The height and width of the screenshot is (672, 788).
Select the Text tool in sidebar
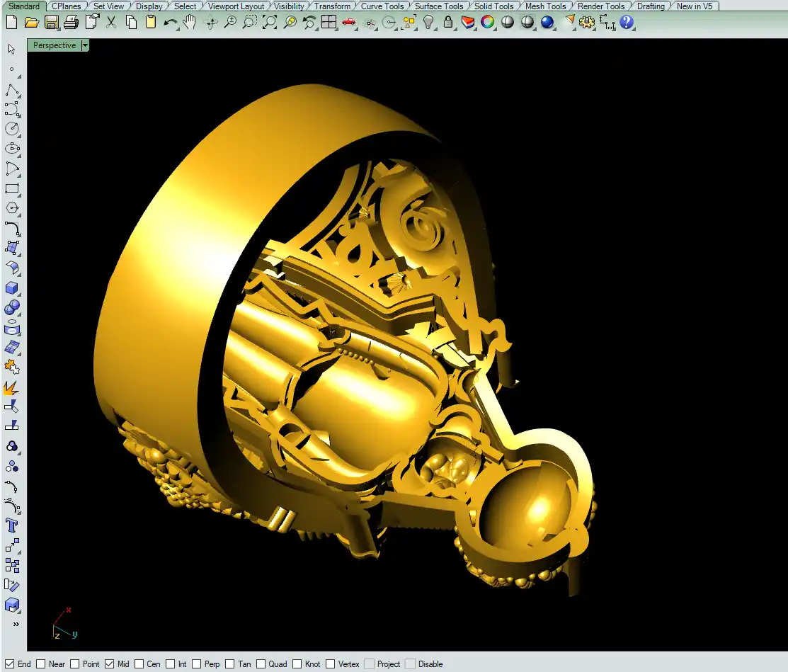[x=11, y=525]
